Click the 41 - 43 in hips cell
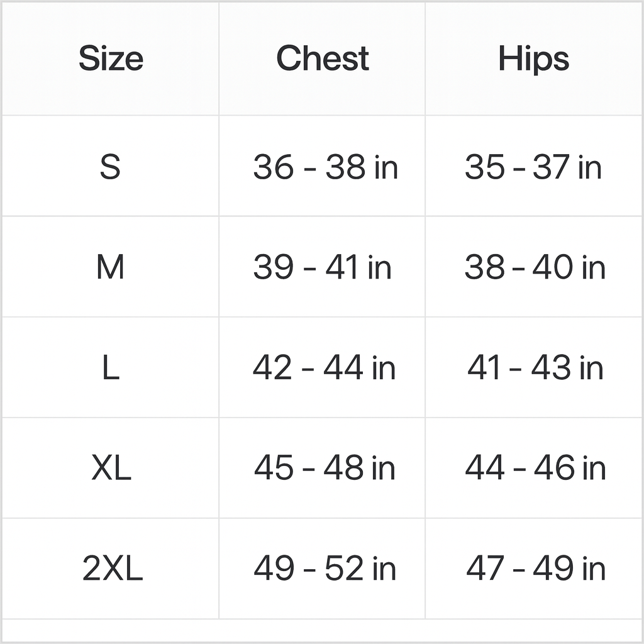 click(535, 368)
